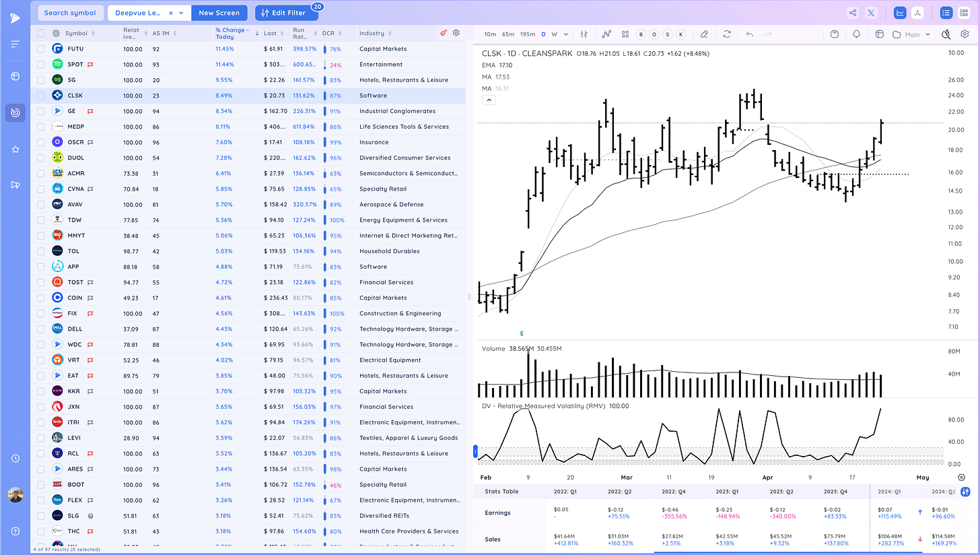Open the history clock icon in sidebar

(x=15, y=459)
